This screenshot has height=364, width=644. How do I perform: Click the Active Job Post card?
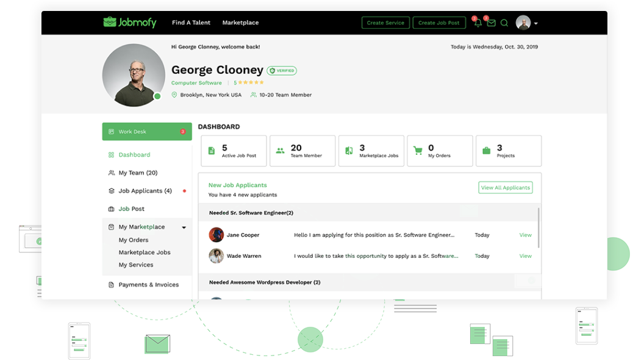pos(234,151)
